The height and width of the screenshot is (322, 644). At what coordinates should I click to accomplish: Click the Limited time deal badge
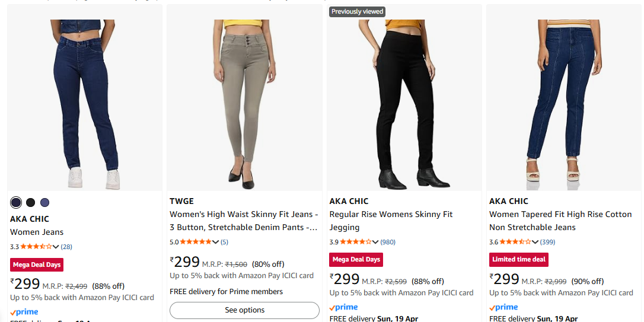point(519,260)
